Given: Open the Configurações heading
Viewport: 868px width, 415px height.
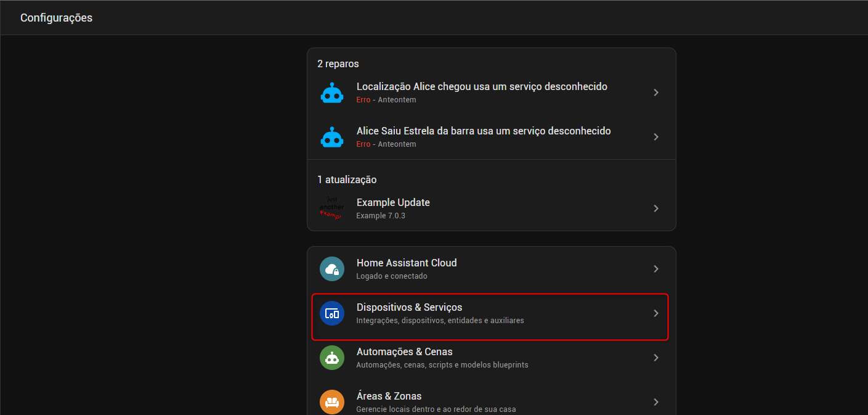Looking at the screenshot, I should tap(56, 17).
